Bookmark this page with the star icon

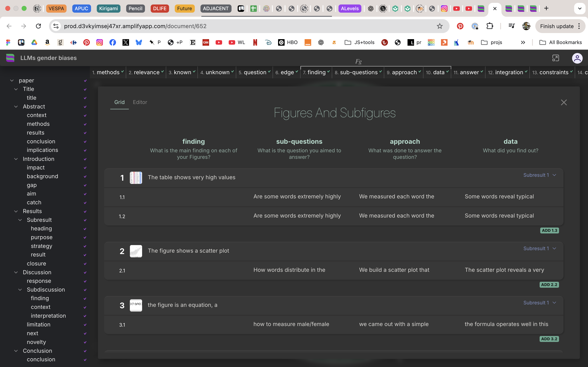pos(440,26)
